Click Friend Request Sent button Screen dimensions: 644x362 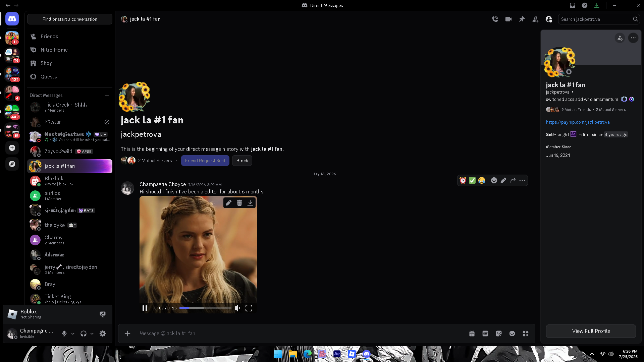tap(205, 161)
